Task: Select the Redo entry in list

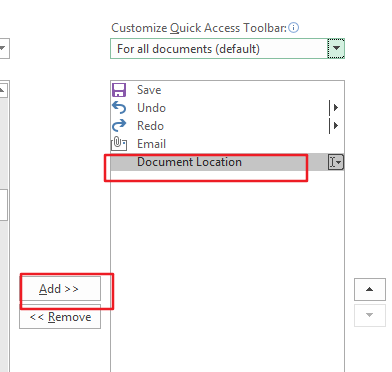Action: pos(227,126)
